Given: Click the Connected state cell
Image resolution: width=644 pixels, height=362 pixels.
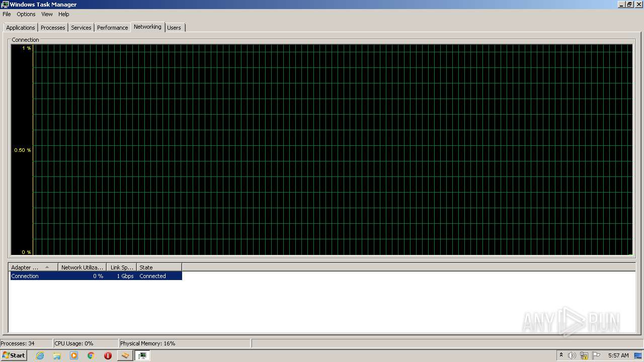Looking at the screenshot, I should 153,276.
